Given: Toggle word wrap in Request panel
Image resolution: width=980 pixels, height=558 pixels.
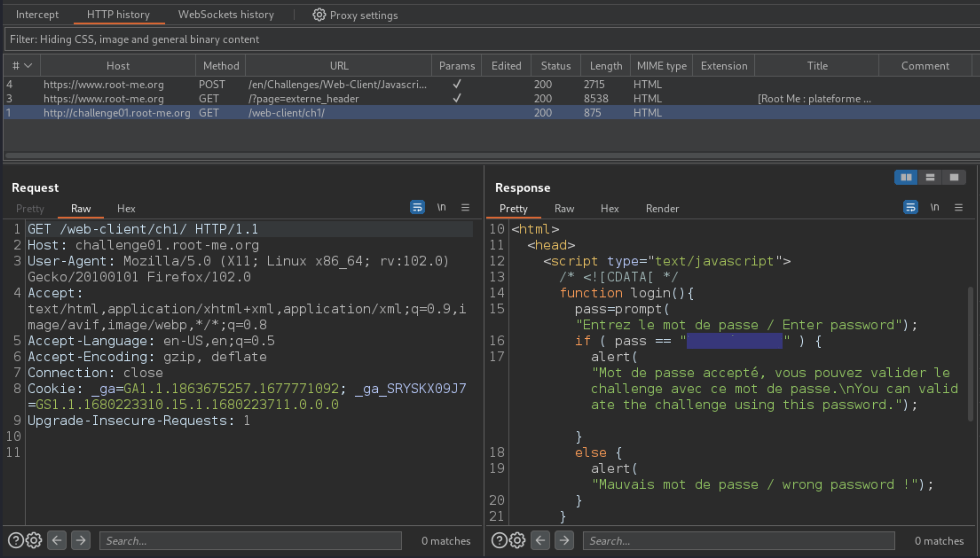Looking at the screenshot, I should 417,207.
